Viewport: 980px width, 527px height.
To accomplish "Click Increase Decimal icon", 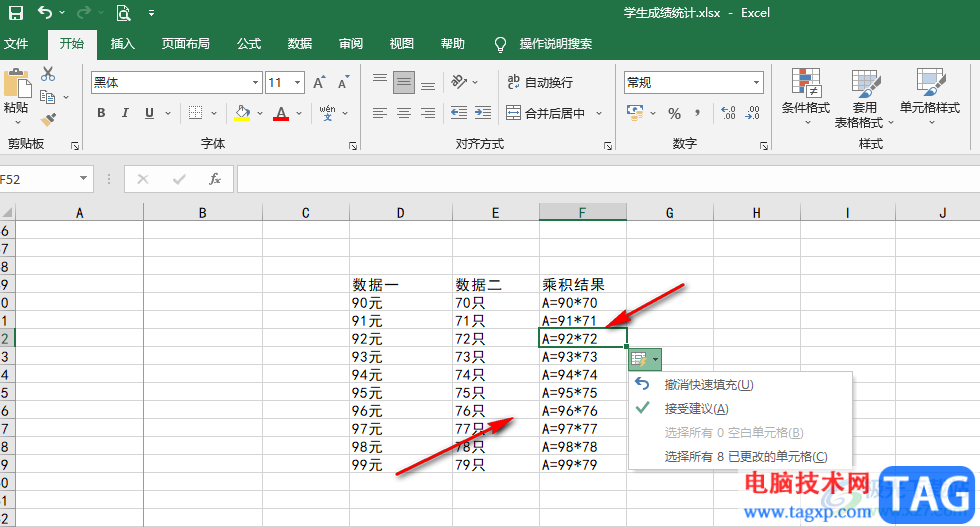I will point(728,113).
